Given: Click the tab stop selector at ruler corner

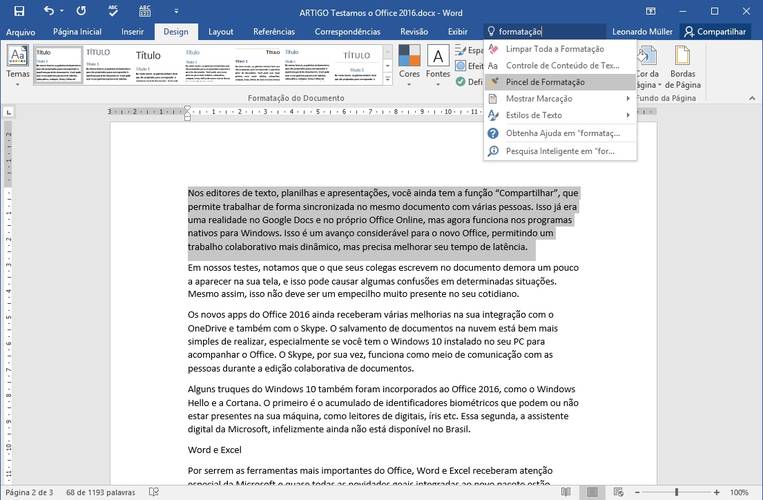Looking at the screenshot, I should click(9, 112).
